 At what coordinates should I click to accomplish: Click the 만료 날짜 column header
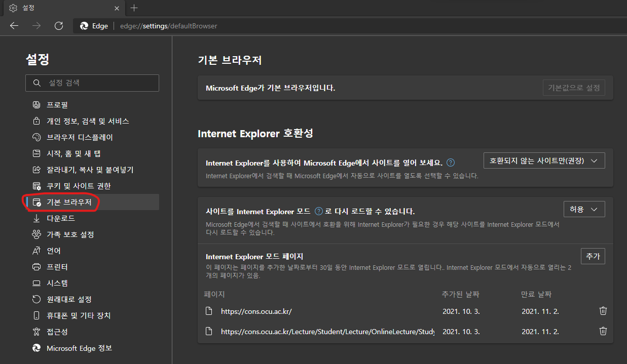[x=536, y=294]
